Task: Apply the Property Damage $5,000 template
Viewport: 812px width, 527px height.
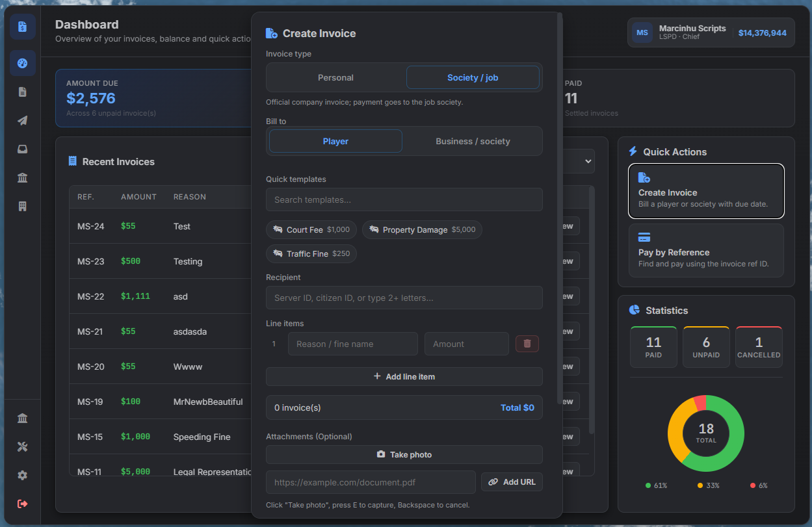Action: [x=422, y=229]
